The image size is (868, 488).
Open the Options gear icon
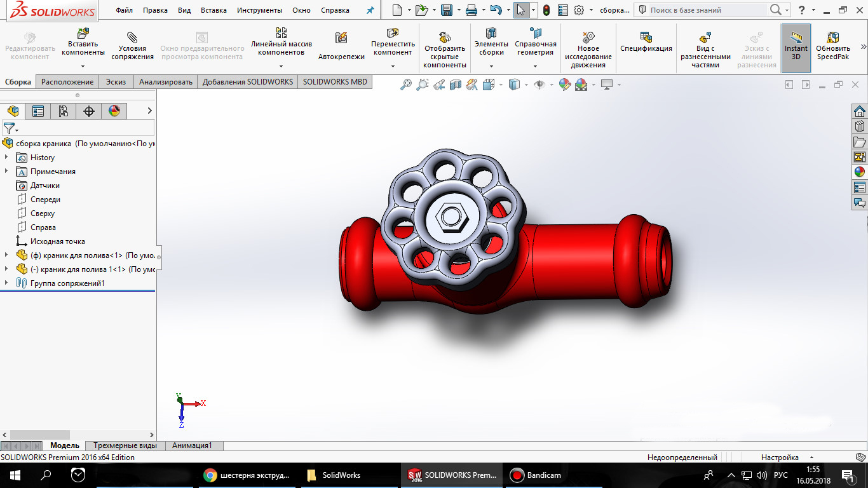pos(579,10)
